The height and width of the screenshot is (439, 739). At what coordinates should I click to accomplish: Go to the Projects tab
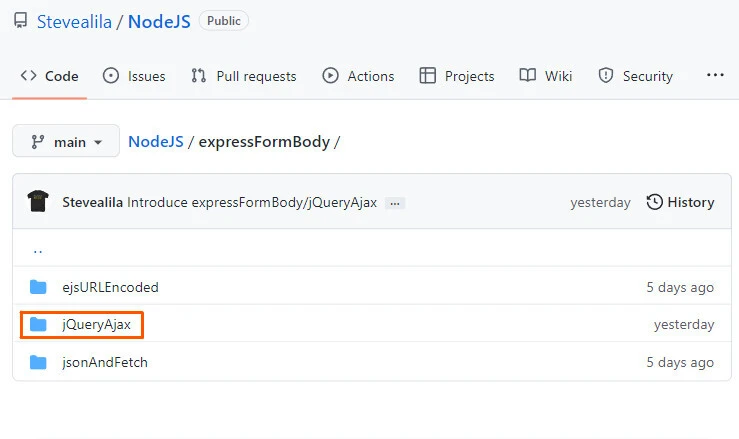(x=457, y=76)
